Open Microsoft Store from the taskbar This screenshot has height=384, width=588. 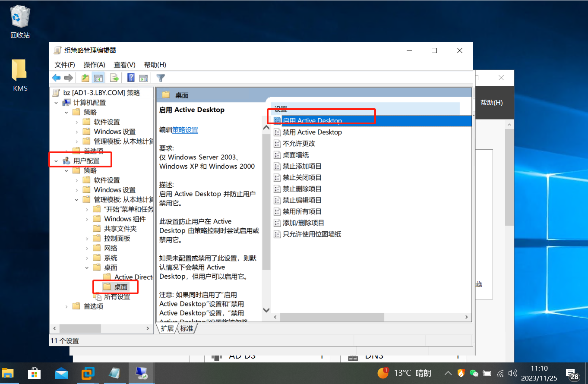pos(34,373)
